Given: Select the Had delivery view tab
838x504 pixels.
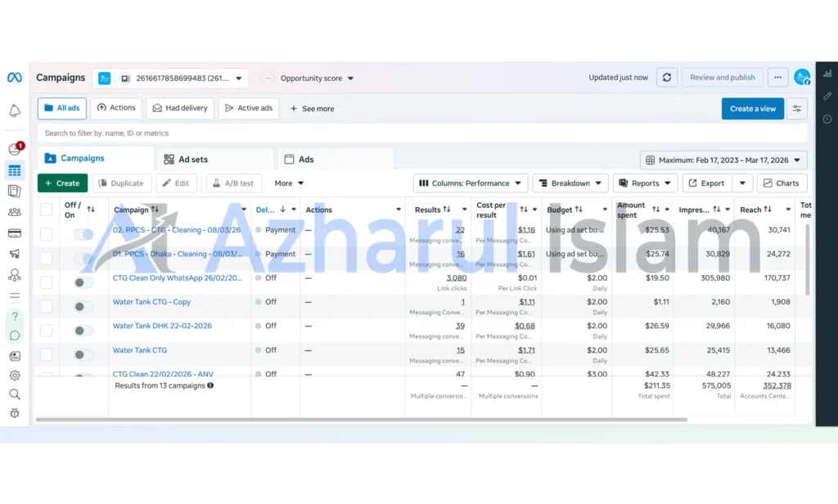Looking at the screenshot, I should pyautogui.click(x=180, y=108).
